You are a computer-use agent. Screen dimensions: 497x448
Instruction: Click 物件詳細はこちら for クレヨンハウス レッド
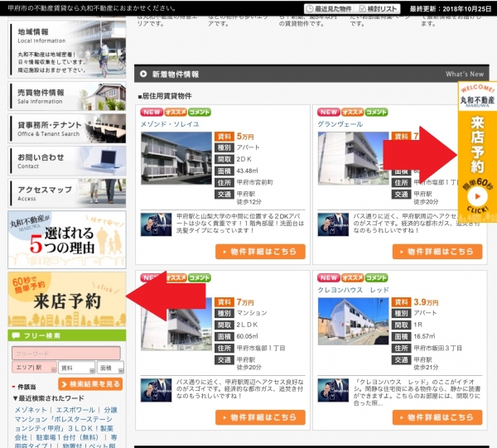437,417
